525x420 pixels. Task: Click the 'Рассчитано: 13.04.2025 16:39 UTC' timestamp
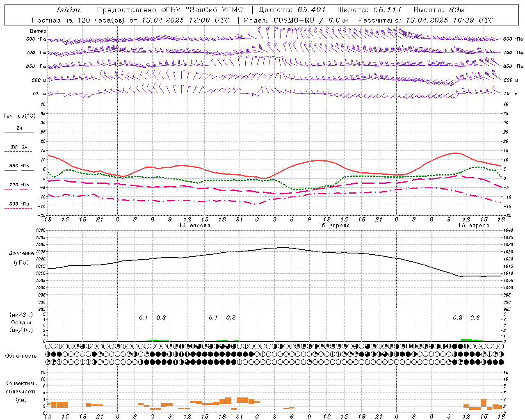point(426,20)
